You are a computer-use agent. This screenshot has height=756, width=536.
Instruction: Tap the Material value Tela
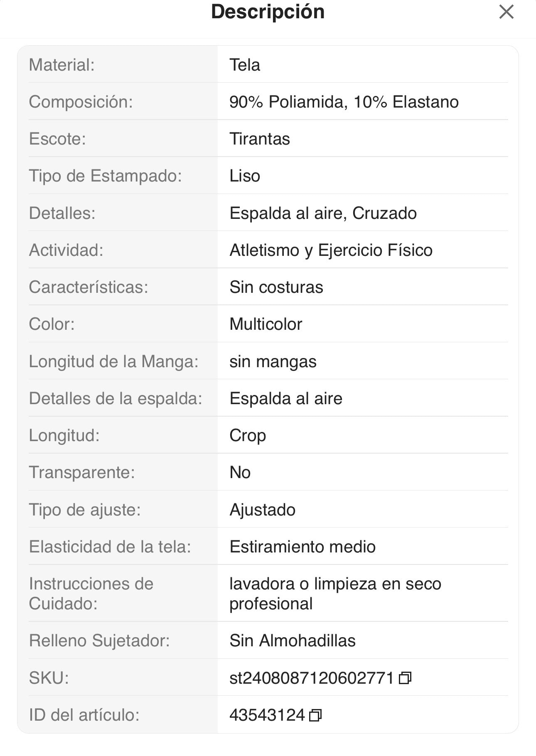tap(245, 65)
